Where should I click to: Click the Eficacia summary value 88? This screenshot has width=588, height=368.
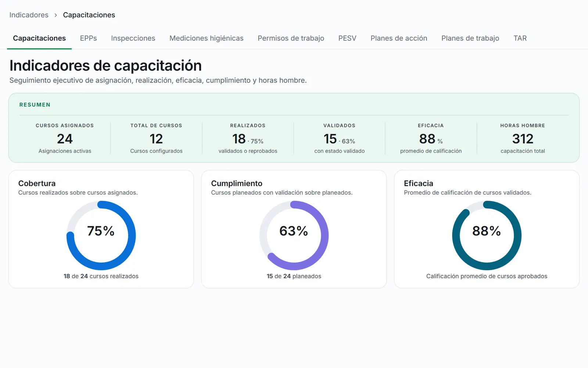click(427, 139)
